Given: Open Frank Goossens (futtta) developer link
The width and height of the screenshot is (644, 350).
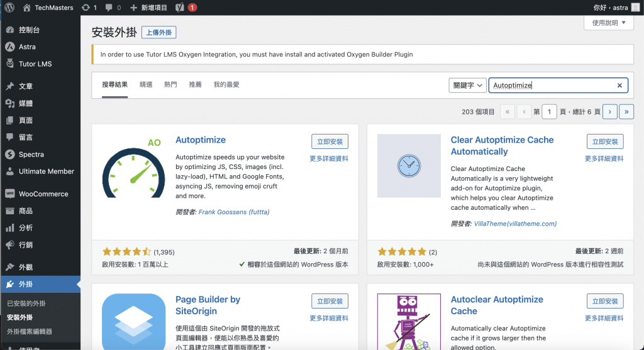Looking at the screenshot, I should click(x=234, y=212).
